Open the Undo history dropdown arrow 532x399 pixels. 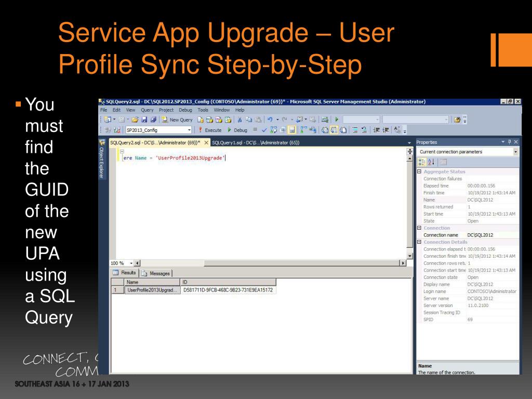(x=277, y=119)
